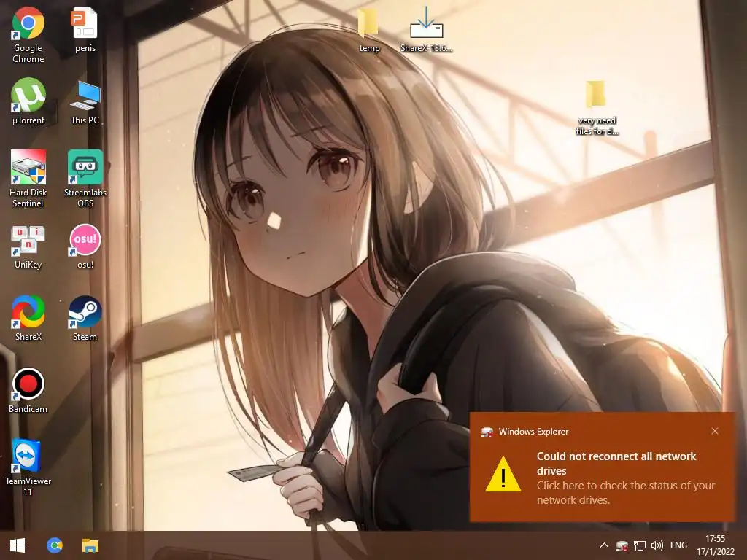Dismiss the Windows Explorer notification
The height and width of the screenshot is (560, 747).
tap(715, 431)
